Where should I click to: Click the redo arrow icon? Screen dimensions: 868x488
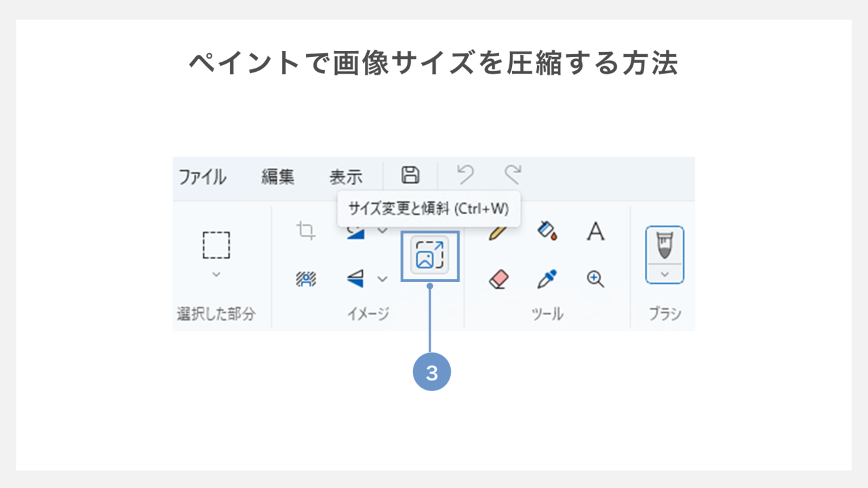tap(513, 175)
